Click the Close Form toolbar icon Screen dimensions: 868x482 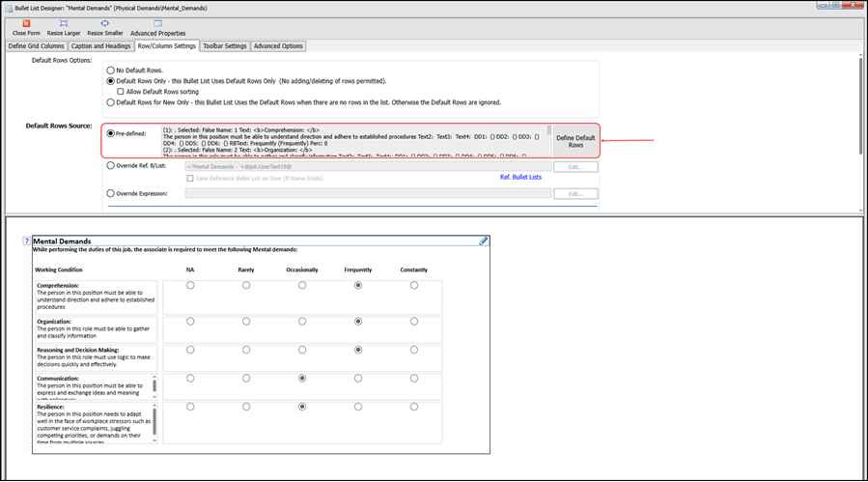pos(26,23)
